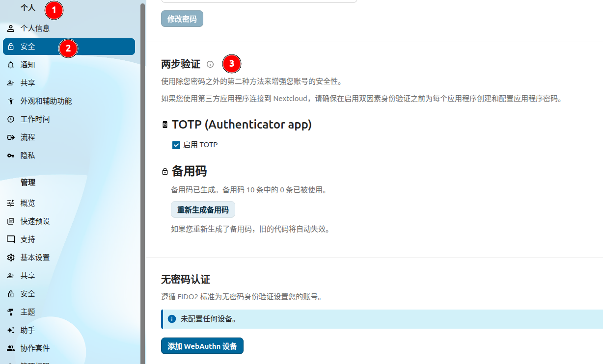Open the 支持 sidebar entry
The height and width of the screenshot is (364, 603).
pyautogui.click(x=27, y=239)
